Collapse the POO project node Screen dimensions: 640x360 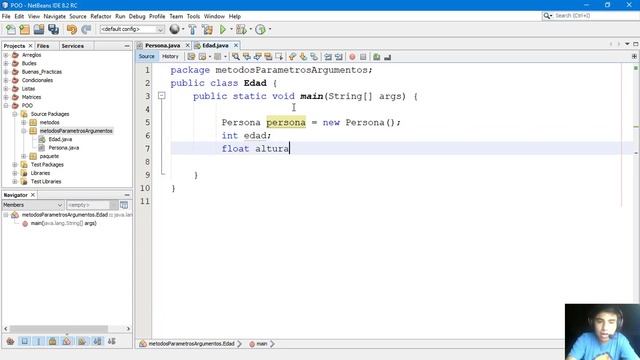6,105
